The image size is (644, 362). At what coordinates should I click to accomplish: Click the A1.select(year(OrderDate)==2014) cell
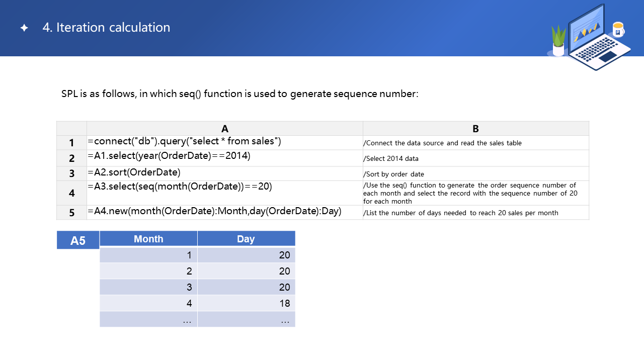pos(169,156)
